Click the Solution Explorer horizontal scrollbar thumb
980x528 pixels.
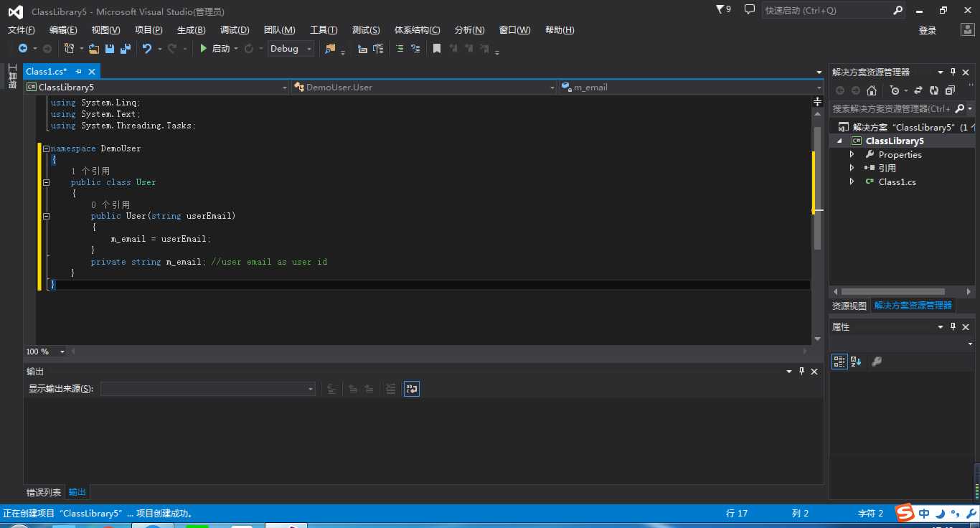click(x=892, y=292)
